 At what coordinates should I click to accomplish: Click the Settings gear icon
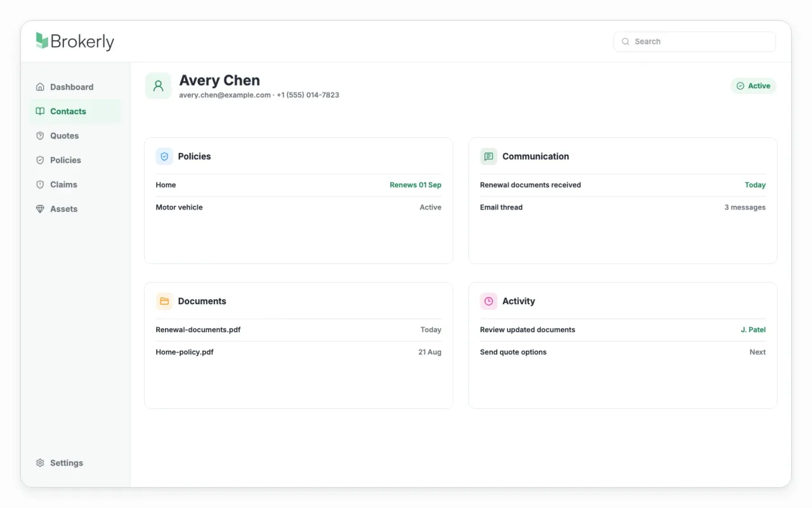[40, 463]
